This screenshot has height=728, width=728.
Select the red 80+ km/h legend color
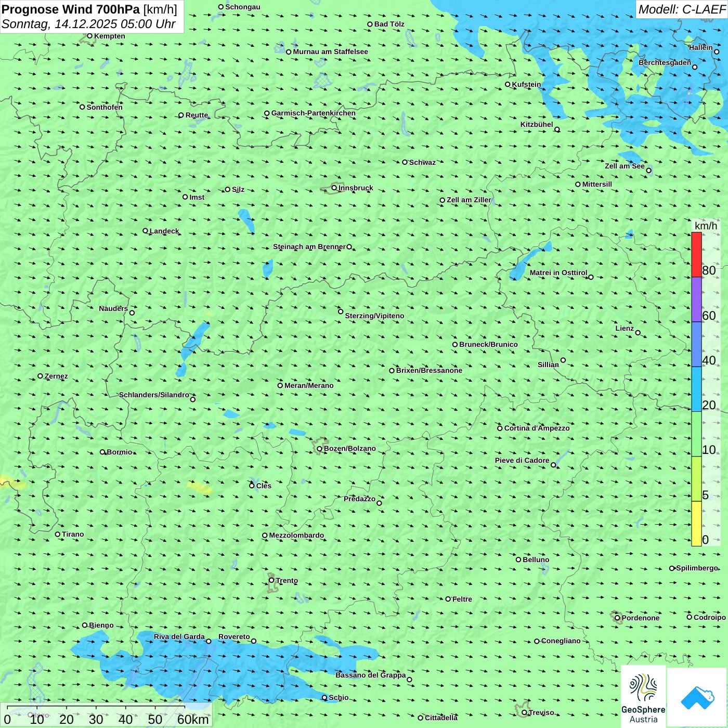tap(696, 255)
